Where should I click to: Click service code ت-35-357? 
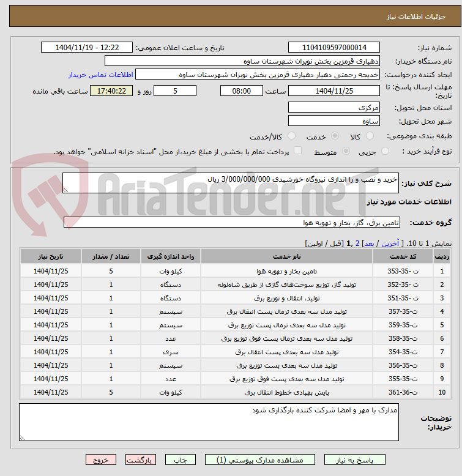click(403, 311)
